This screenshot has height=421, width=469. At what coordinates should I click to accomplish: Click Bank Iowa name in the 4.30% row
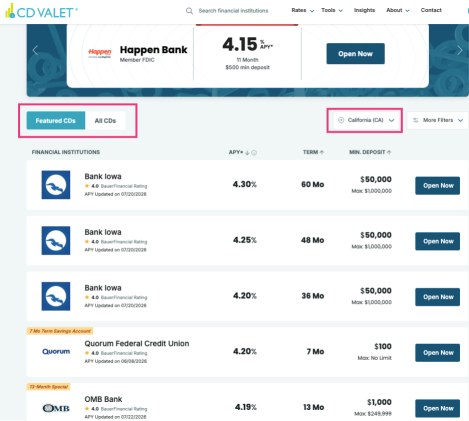(103, 176)
